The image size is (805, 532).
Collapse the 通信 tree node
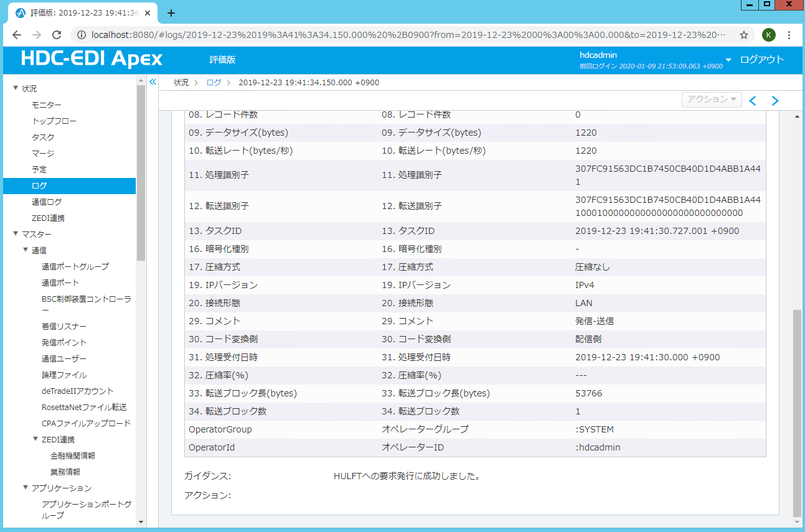(26, 250)
